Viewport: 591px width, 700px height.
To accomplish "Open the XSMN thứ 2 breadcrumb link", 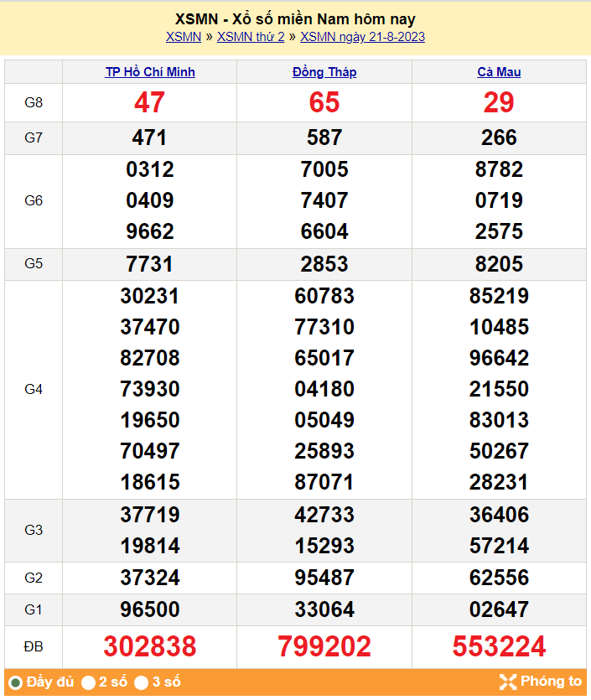I will pos(251,37).
